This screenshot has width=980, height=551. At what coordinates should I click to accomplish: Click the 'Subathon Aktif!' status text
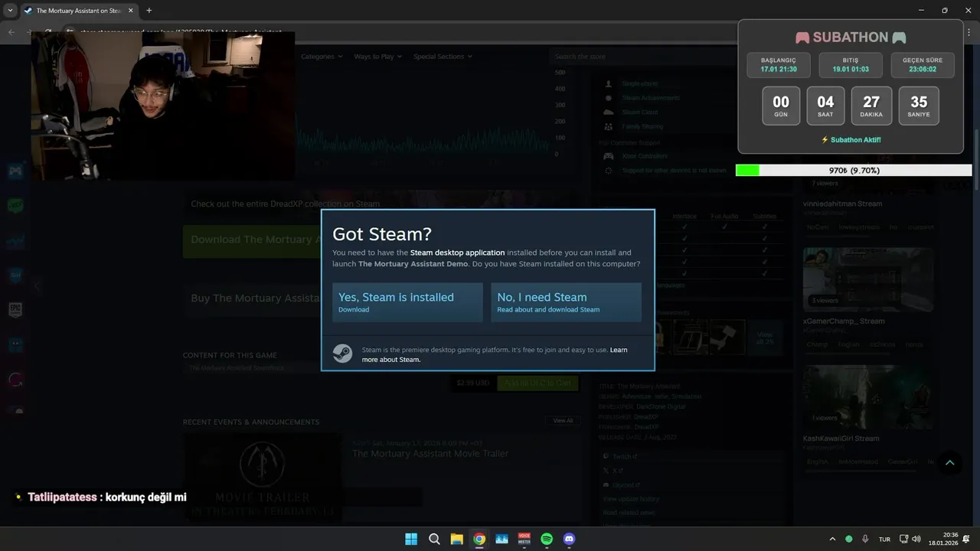(851, 140)
